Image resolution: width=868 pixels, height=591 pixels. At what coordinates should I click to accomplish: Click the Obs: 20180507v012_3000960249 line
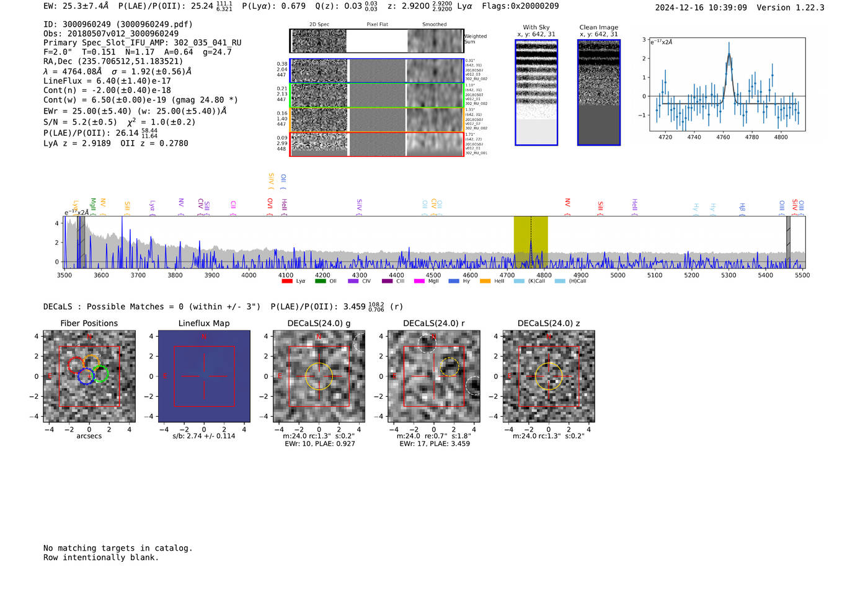[111, 33]
